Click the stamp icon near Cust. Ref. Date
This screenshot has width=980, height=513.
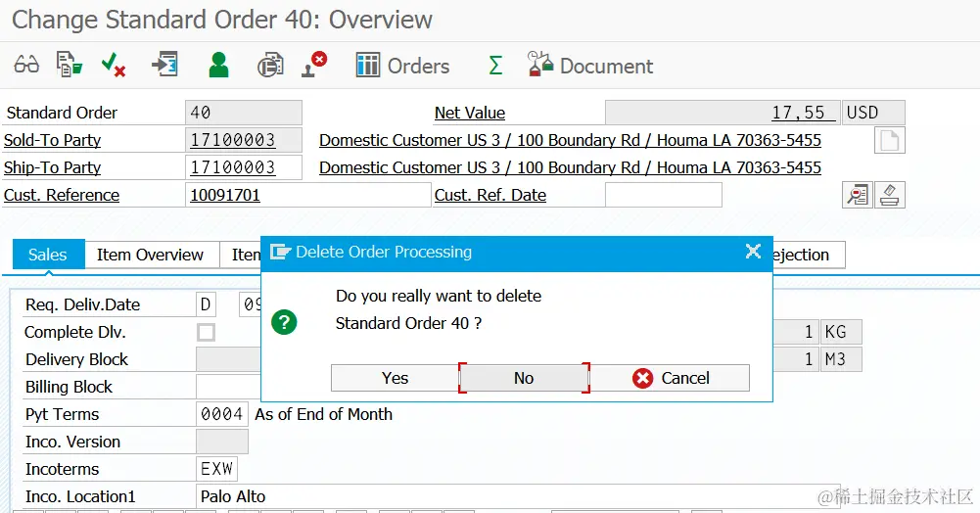click(x=889, y=195)
